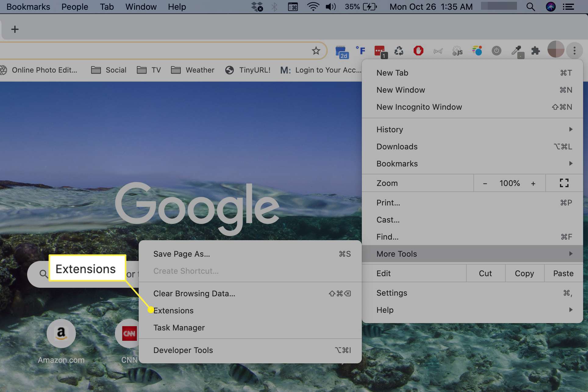The width and height of the screenshot is (588, 392).
Task: Open More Tools submenu
Action: (x=472, y=254)
